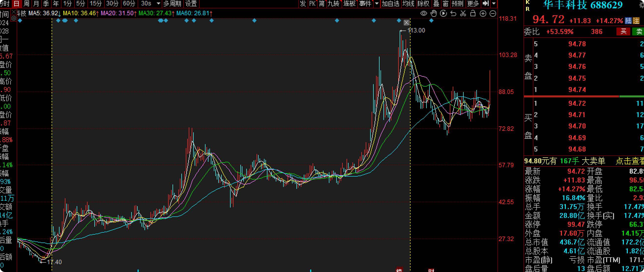The height and width of the screenshot is (272, 644).
Task: Toggle the eye visibility icon
Action: click(x=424, y=14)
